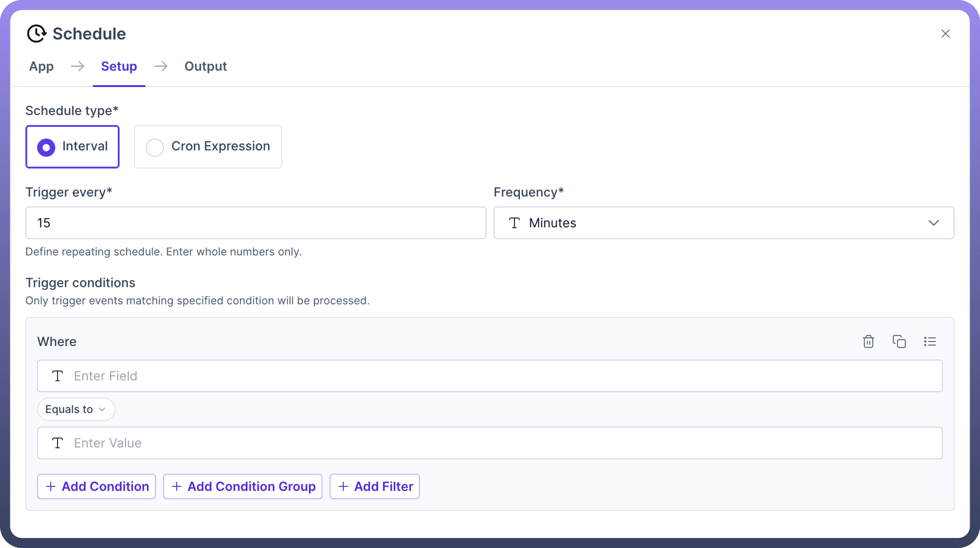
Task: Close the Schedule dialog
Action: [945, 33]
